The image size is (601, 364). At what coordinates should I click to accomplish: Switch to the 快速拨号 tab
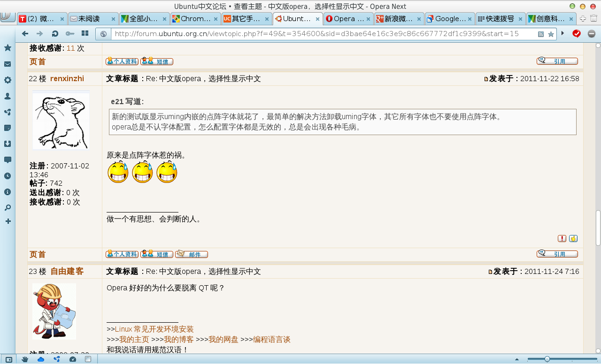501,19
